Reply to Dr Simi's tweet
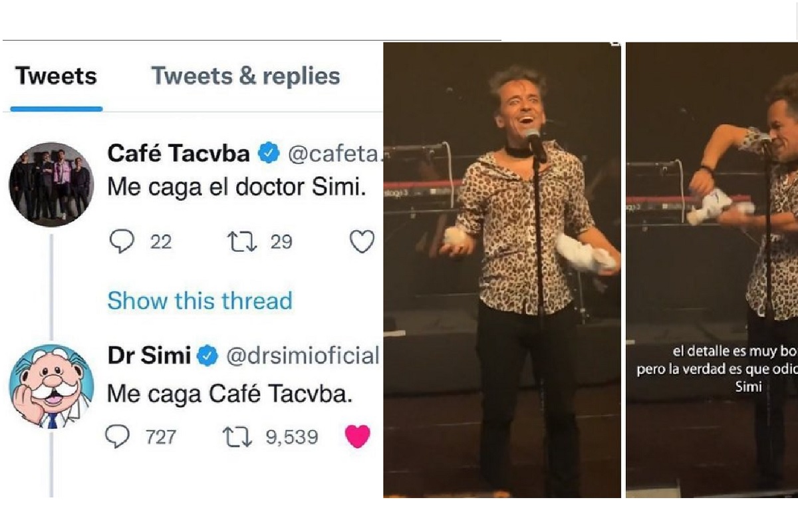The width and height of the screenshot is (798, 532). (118, 437)
